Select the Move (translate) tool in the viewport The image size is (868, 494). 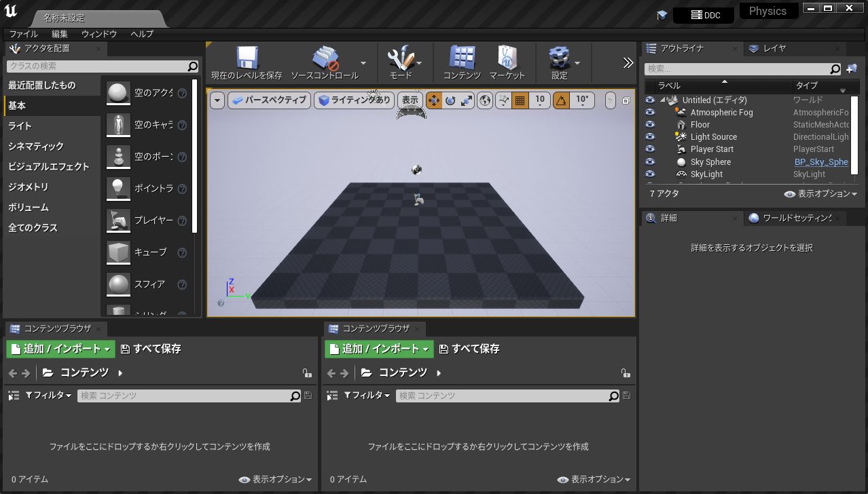click(x=434, y=100)
